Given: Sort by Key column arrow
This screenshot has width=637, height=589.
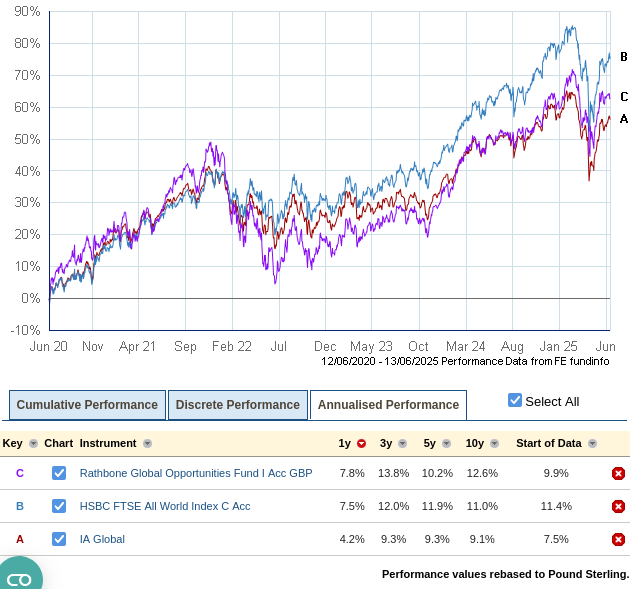Looking at the screenshot, I should point(33,443).
